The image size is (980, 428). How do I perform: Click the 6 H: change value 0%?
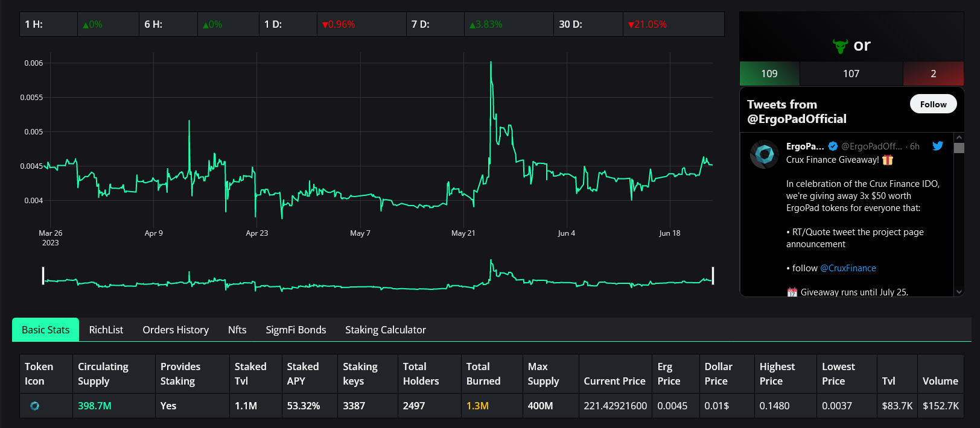[x=212, y=25]
